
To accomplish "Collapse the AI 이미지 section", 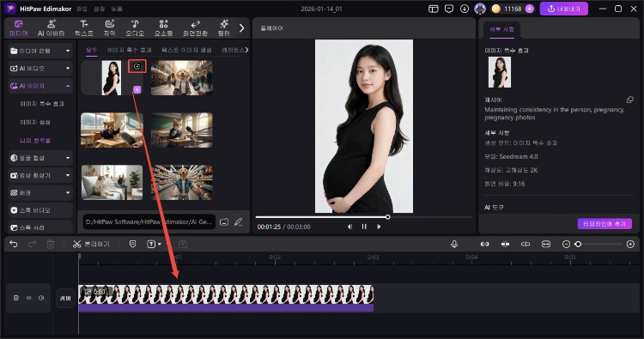I will click(x=40, y=86).
